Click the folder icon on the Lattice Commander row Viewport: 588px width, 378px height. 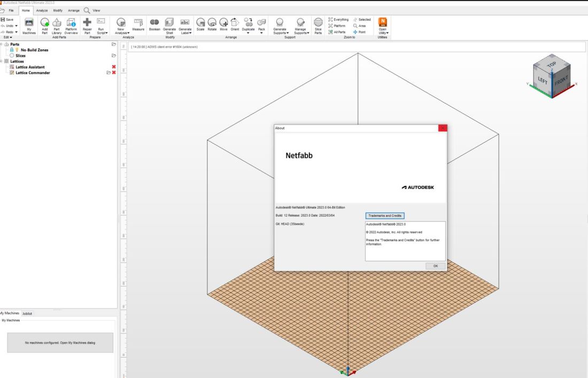(x=109, y=72)
